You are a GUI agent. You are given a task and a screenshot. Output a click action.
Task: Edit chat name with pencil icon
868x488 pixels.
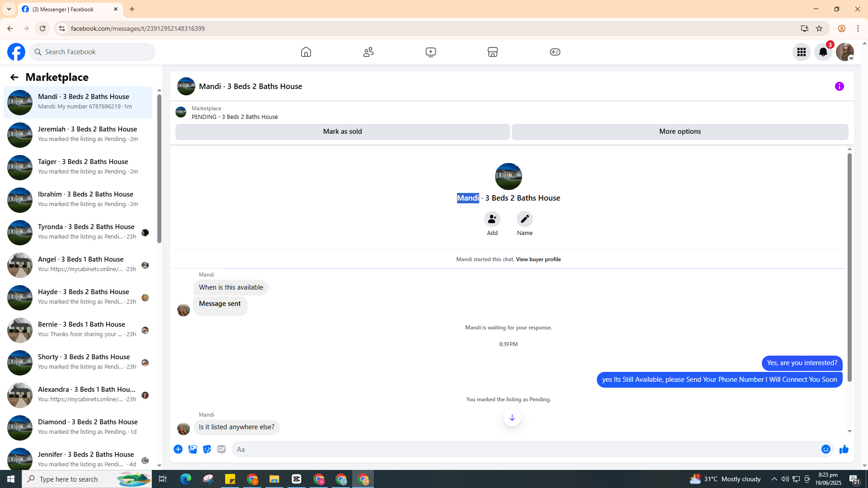(x=525, y=219)
